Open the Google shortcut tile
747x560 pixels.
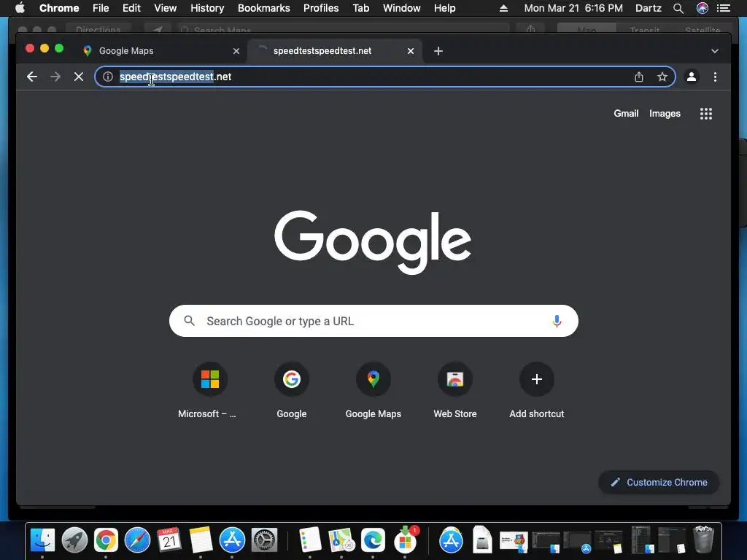tap(292, 379)
